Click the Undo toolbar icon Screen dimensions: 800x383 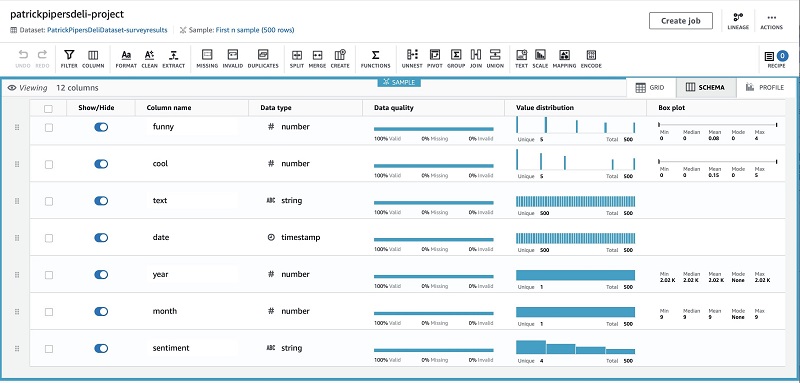click(23, 58)
